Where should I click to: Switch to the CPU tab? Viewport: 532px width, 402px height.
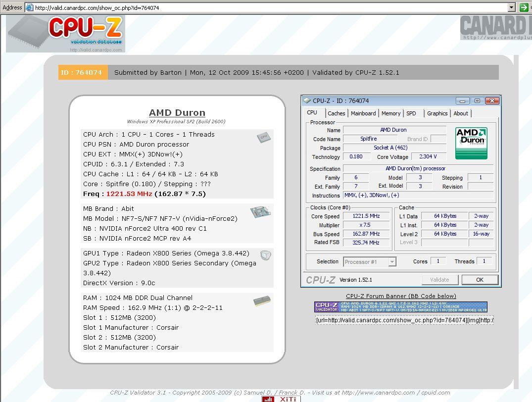[x=312, y=113]
